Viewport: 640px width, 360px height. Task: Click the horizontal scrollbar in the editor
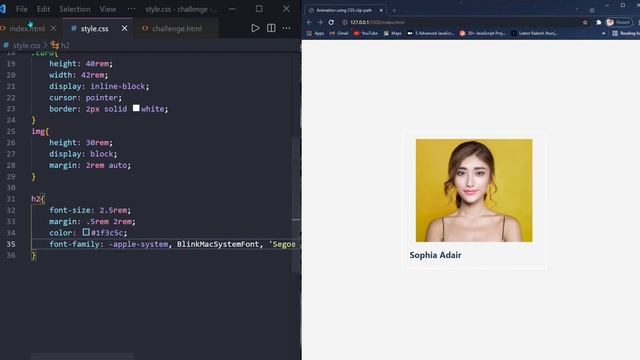click(82, 356)
